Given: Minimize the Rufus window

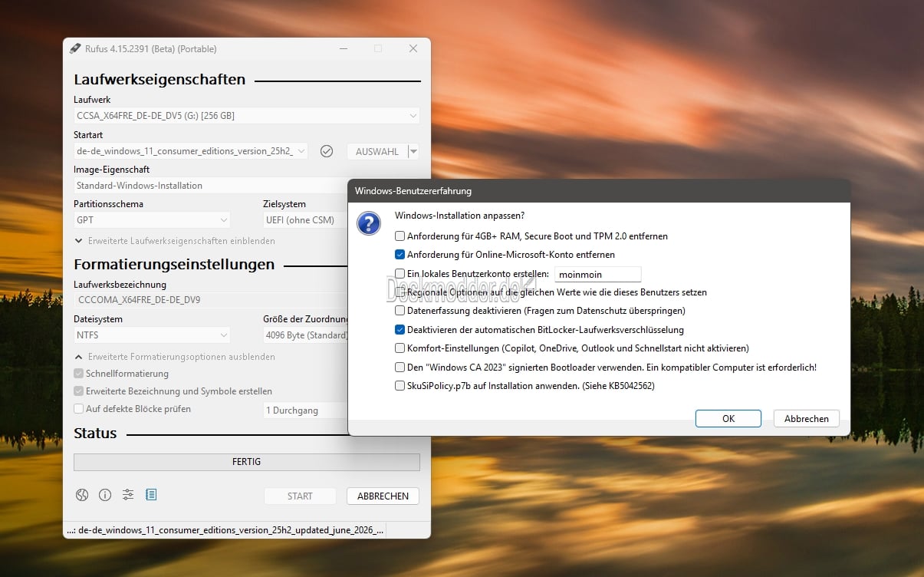Looking at the screenshot, I should [x=343, y=48].
